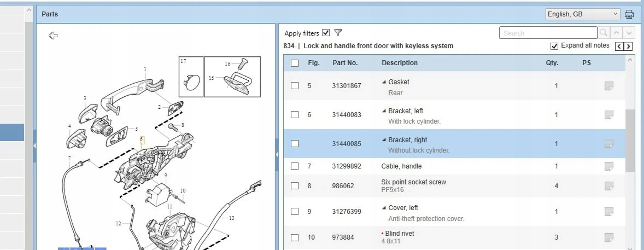This screenshot has height=250, width=644.
Task: Check the Bracket, left 31440083 checkbox
Action: point(294,114)
